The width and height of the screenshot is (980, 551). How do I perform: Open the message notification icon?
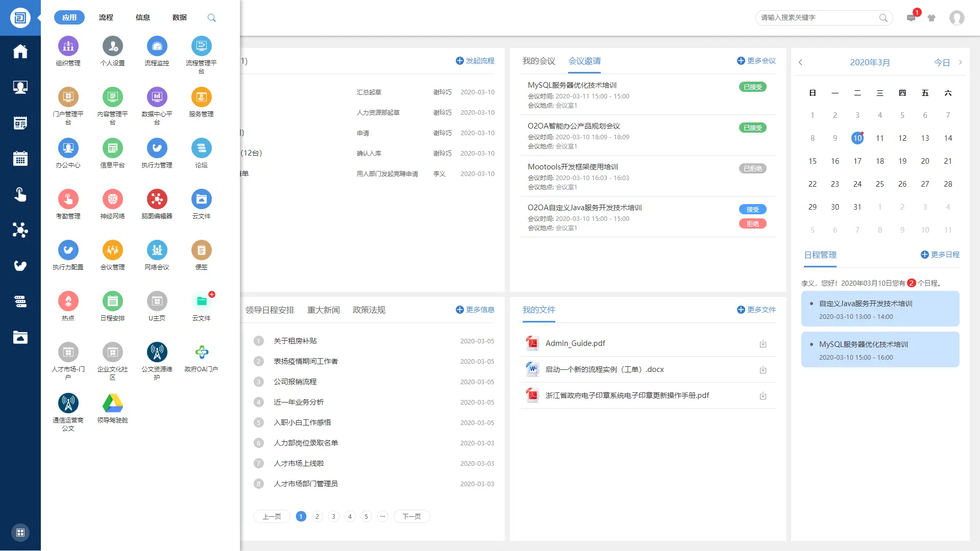click(911, 18)
